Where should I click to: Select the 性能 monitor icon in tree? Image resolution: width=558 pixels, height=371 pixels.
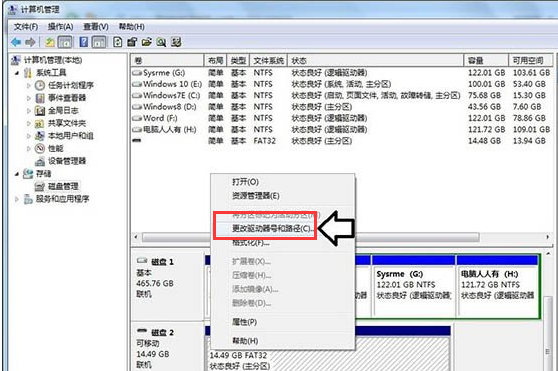[40, 148]
